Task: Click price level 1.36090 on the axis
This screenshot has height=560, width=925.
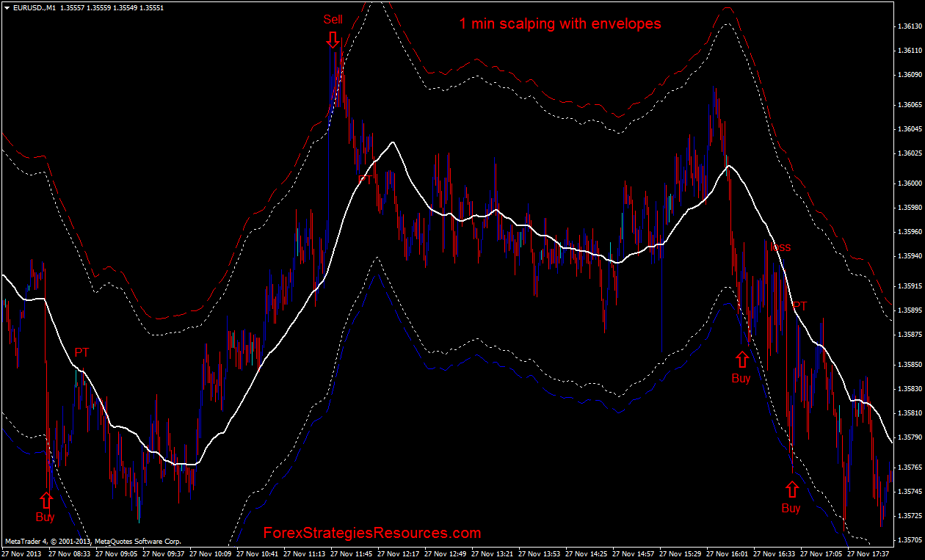Action: tap(909, 75)
